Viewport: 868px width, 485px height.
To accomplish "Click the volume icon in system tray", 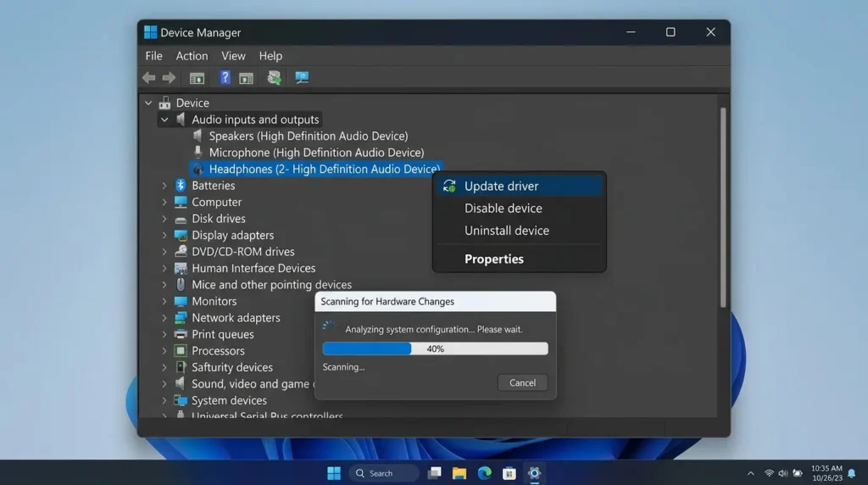I will 782,473.
